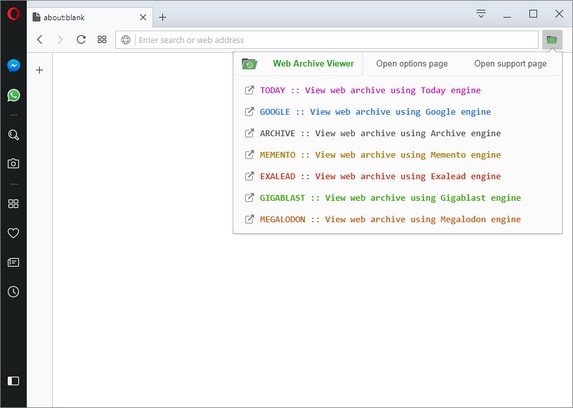Click the external link icon beside EXALEAD

(249, 176)
